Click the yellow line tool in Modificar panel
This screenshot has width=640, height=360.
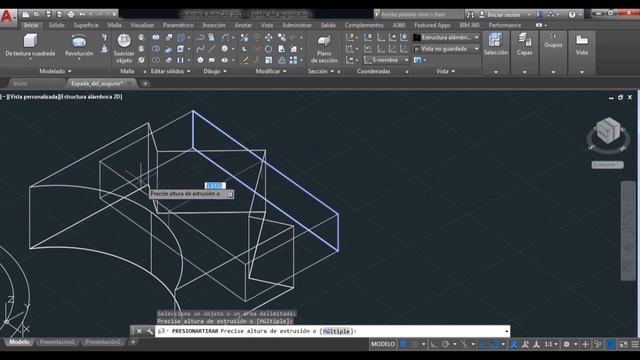244,60
